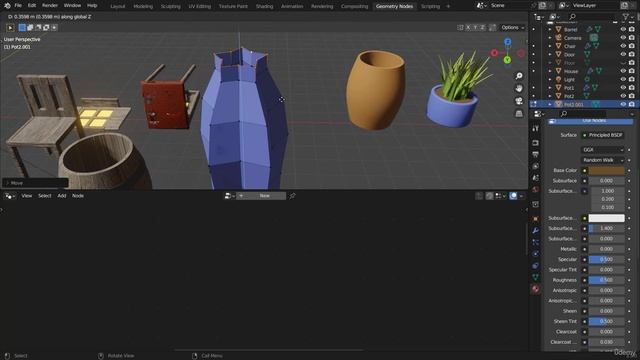Open the Modifiers wrench tab icon
640x360 pixels.
point(536,231)
